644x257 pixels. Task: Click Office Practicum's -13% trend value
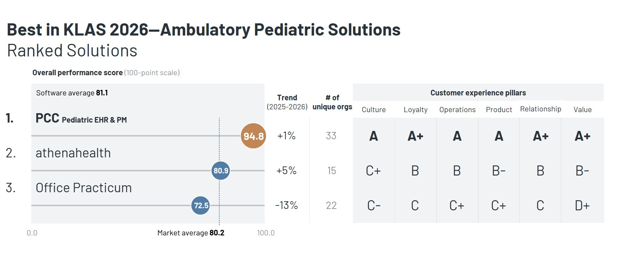[x=286, y=205]
